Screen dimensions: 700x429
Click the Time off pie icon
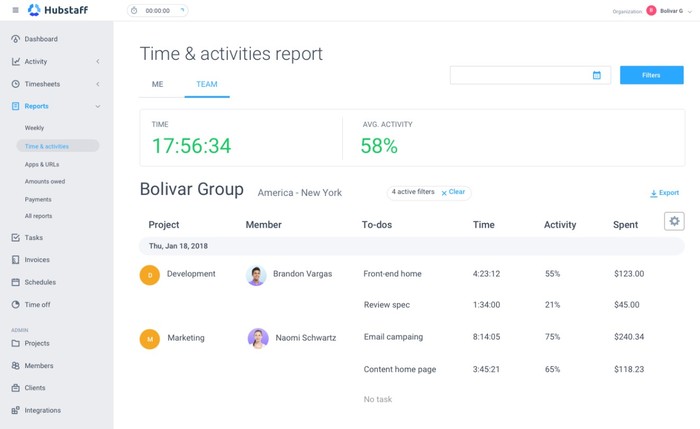click(16, 304)
